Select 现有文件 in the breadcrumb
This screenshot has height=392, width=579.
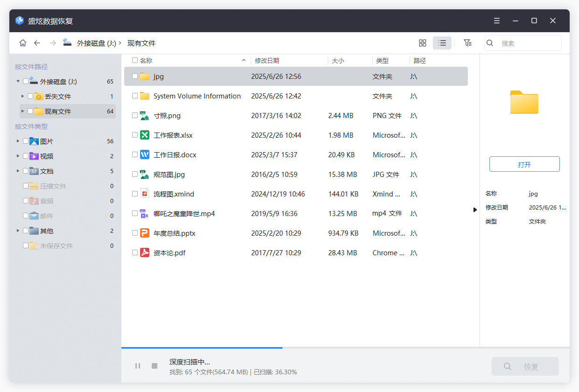(141, 42)
